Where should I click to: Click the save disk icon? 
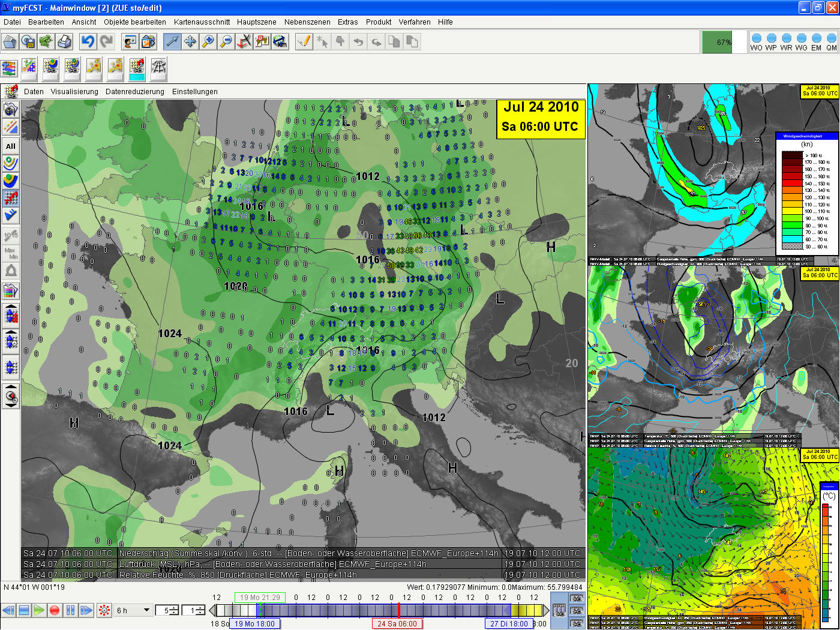[28, 42]
